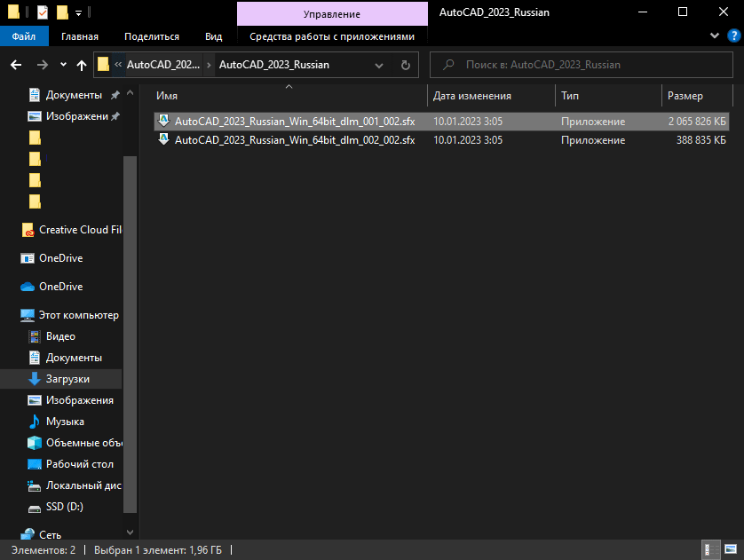Open Creative Cloud Files in sidebar
Image resolution: width=744 pixels, height=560 pixels.
(71, 230)
